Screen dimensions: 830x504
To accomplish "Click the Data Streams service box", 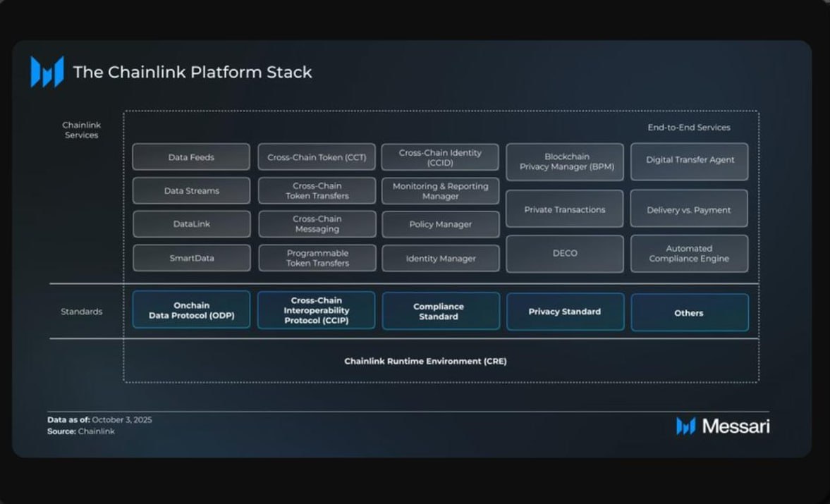I will 191,190.
